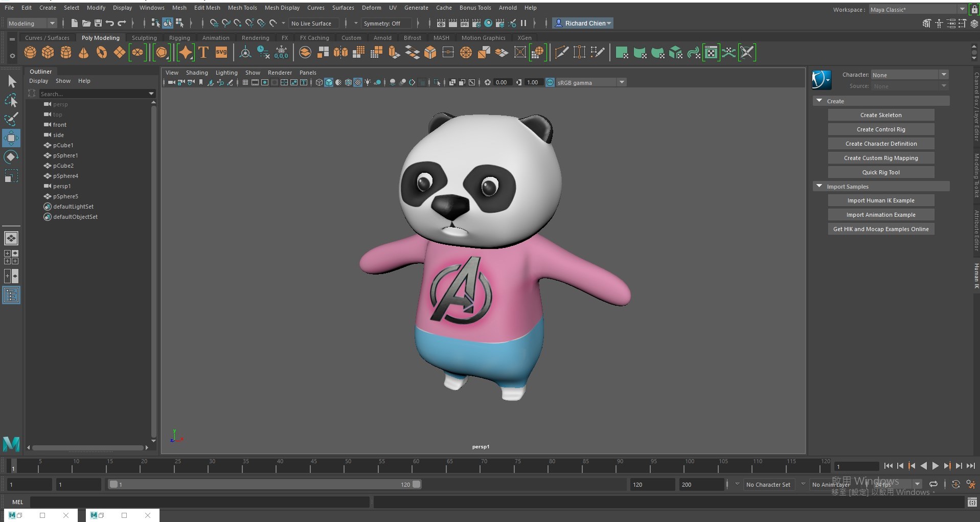Click the playback range slider bar
The height and width of the screenshot is (522, 980).
(x=264, y=484)
